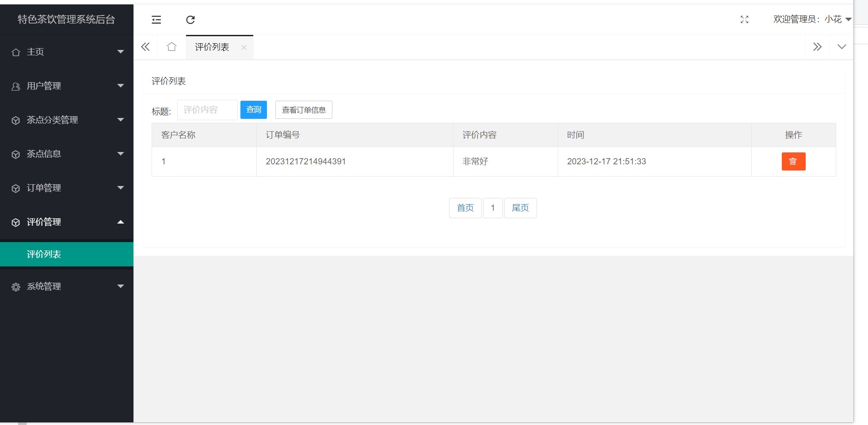868x425 pixels.
Task: Click the 查看订单信息 button
Action: tap(304, 110)
